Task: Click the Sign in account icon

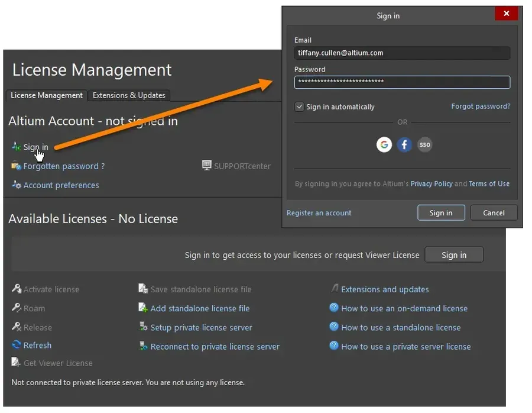Action: (16, 147)
